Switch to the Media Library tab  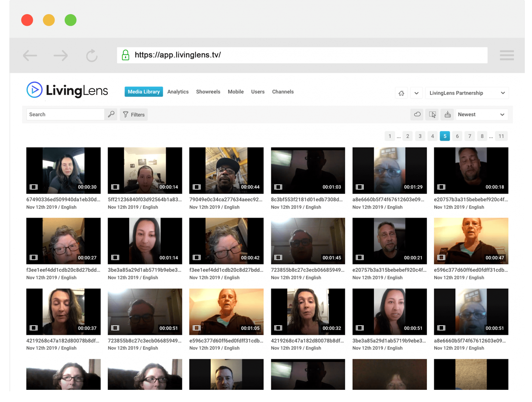[144, 92]
